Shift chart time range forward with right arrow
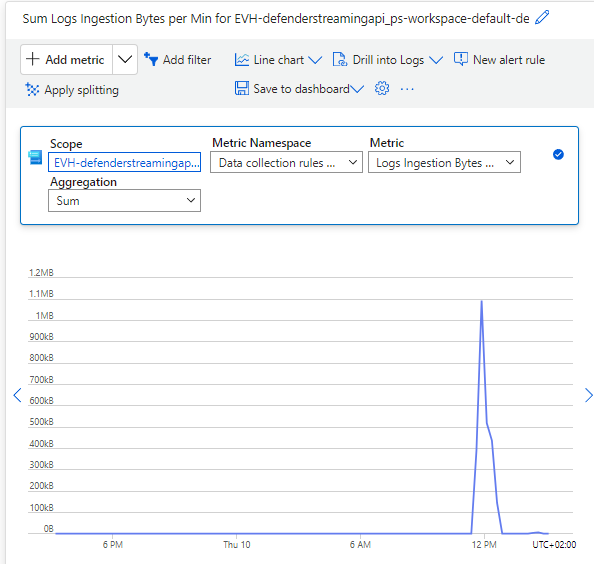Image resolution: width=594 pixels, height=564 pixels. [x=588, y=395]
